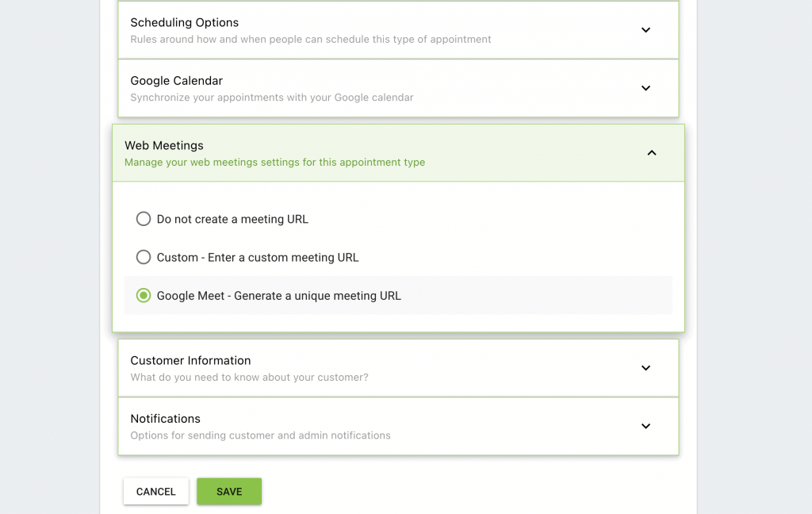
Task: Click "What do you need to know" description
Action: [250, 378]
